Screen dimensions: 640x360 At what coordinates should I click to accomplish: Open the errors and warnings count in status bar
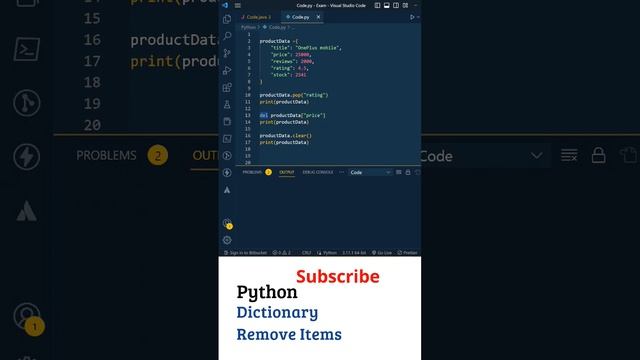282,253
